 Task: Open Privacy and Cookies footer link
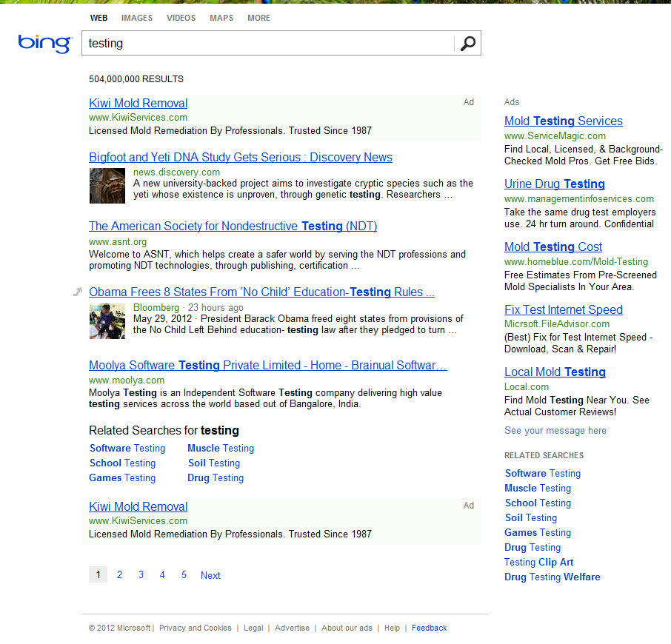point(195,628)
